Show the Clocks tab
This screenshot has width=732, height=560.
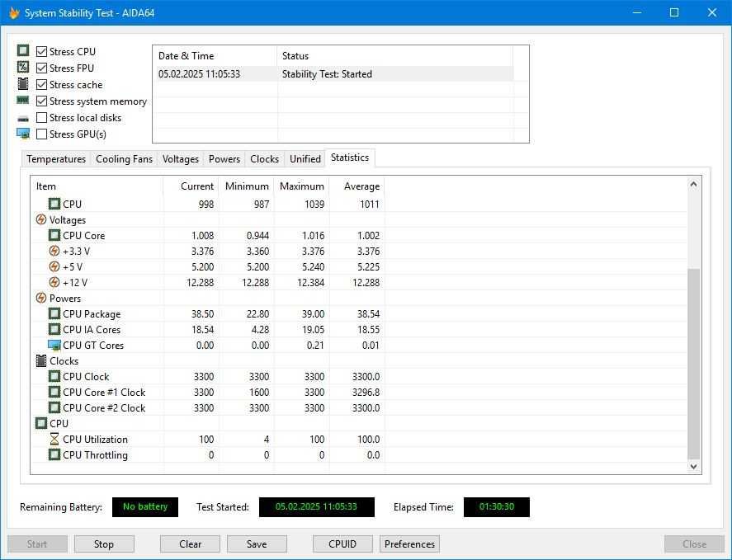click(x=265, y=159)
